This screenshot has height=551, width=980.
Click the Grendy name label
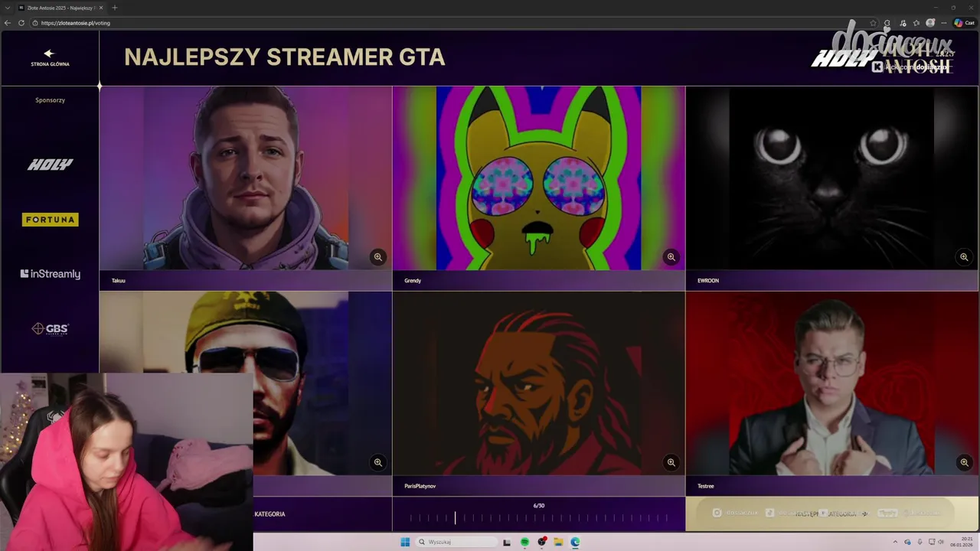413,281
